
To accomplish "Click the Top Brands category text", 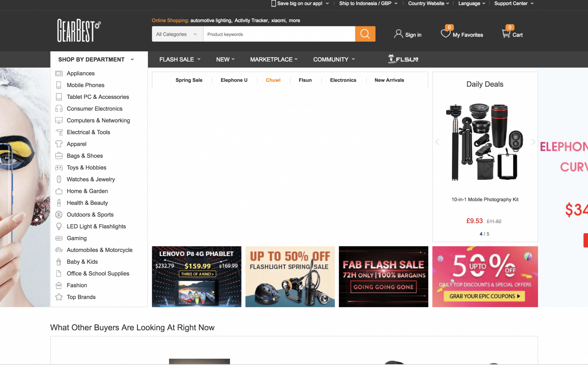I will coord(81,297).
